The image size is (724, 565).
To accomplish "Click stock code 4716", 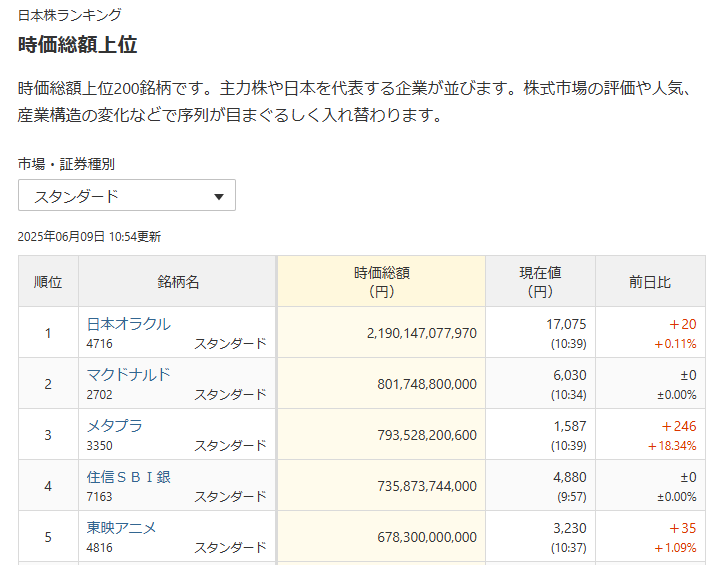I will coord(99,344).
